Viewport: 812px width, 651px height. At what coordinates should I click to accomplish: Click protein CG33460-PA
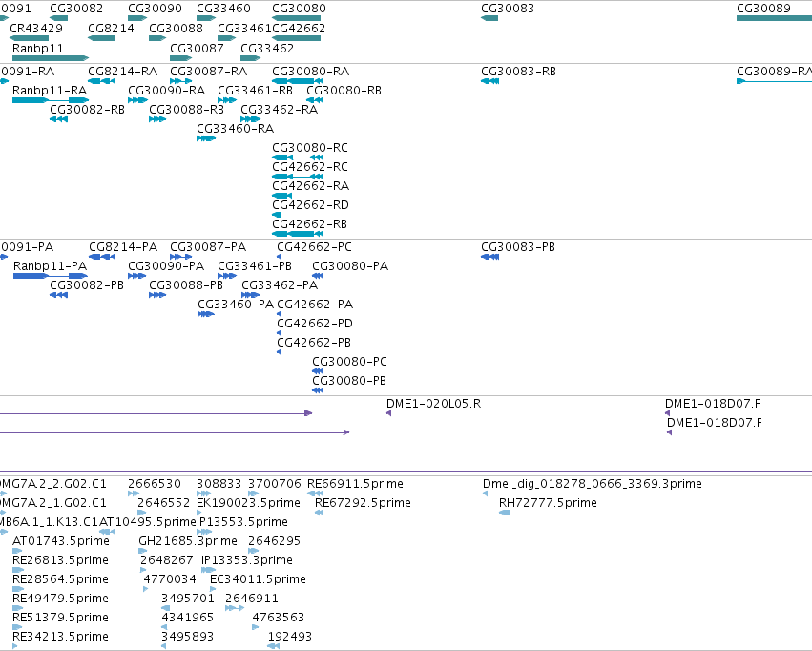pyautogui.click(x=236, y=304)
